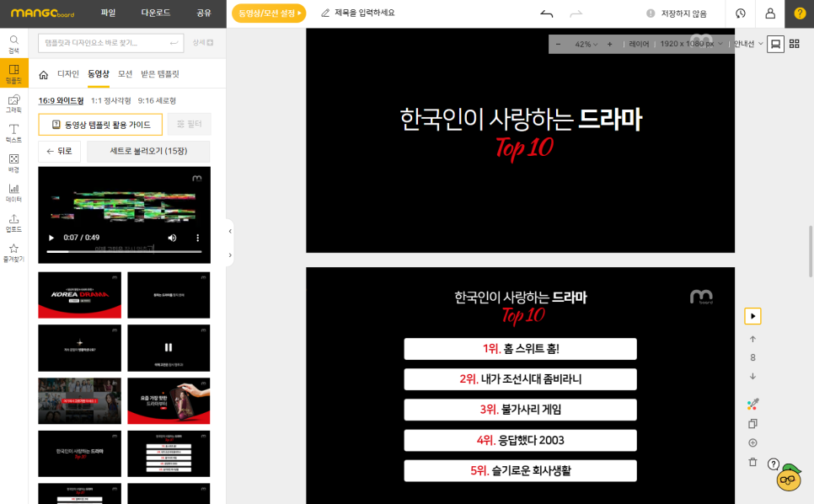Image resolution: width=814 pixels, height=504 pixels.
Task: Play the current slide preview button
Action: point(752,316)
